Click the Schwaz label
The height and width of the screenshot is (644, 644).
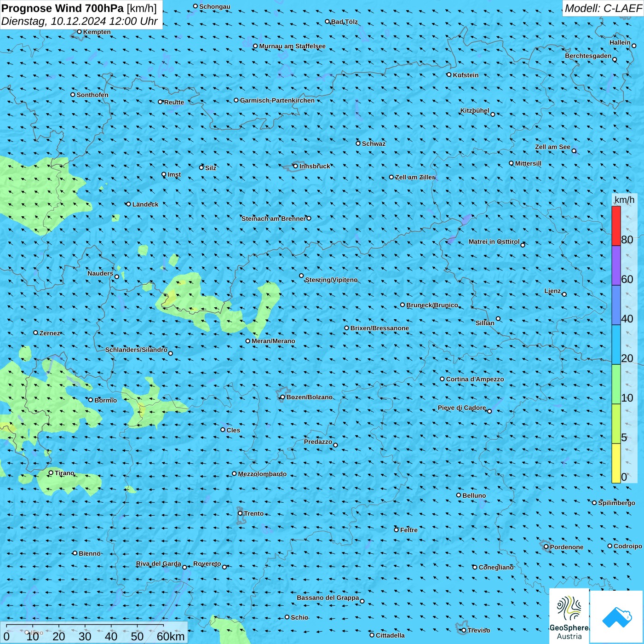pyautogui.click(x=374, y=144)
